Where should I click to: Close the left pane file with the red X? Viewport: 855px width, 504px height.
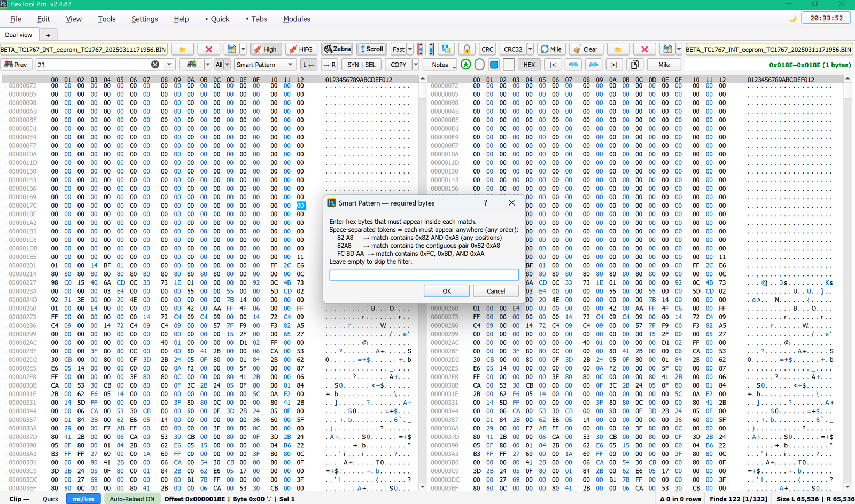[x=209, y=49]
